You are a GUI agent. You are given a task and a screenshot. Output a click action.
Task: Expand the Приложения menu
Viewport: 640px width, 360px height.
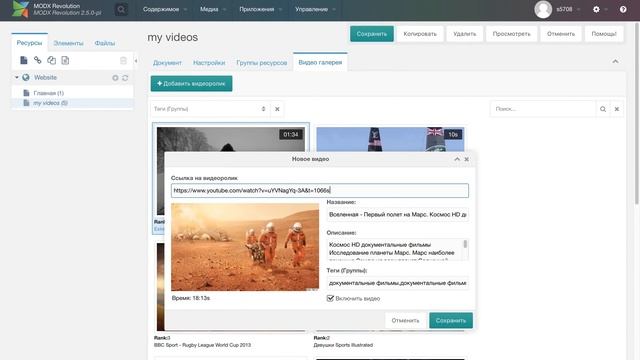click(x=260, y=9)
